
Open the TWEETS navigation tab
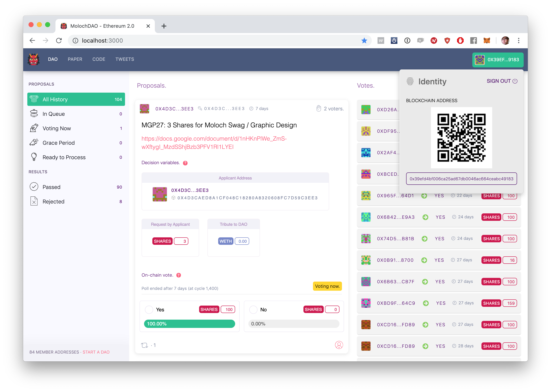(124, 59)
